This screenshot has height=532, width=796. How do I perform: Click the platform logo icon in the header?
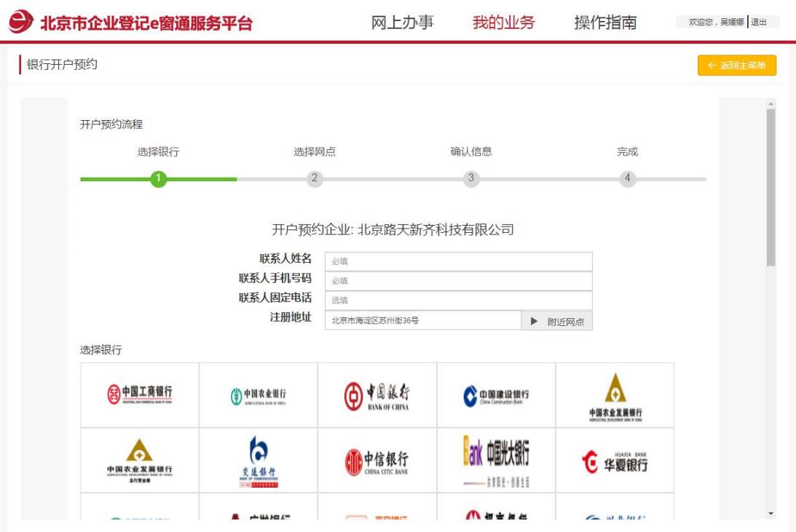point(20,23)
